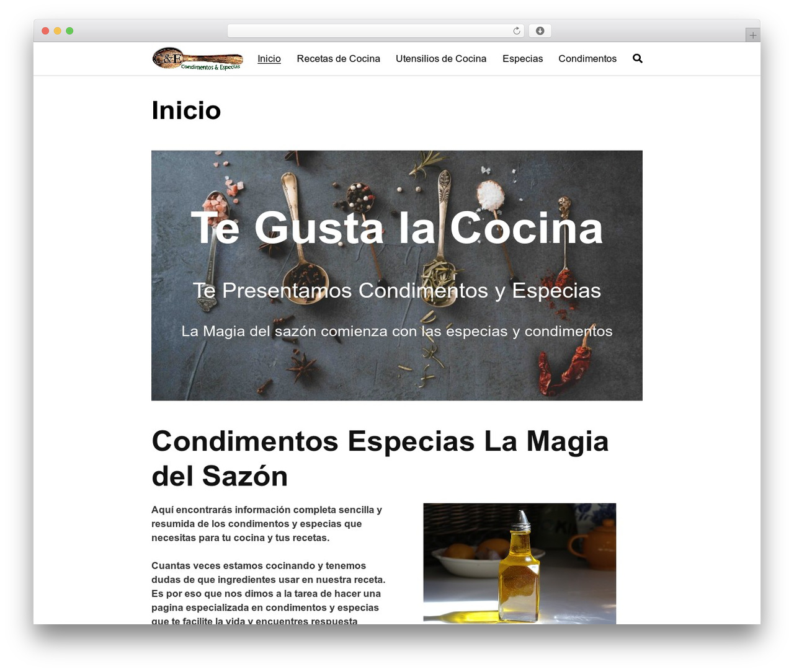Select the Especias menu item
The width and height of the screenshot is (794, 672).
coord(522,58)
